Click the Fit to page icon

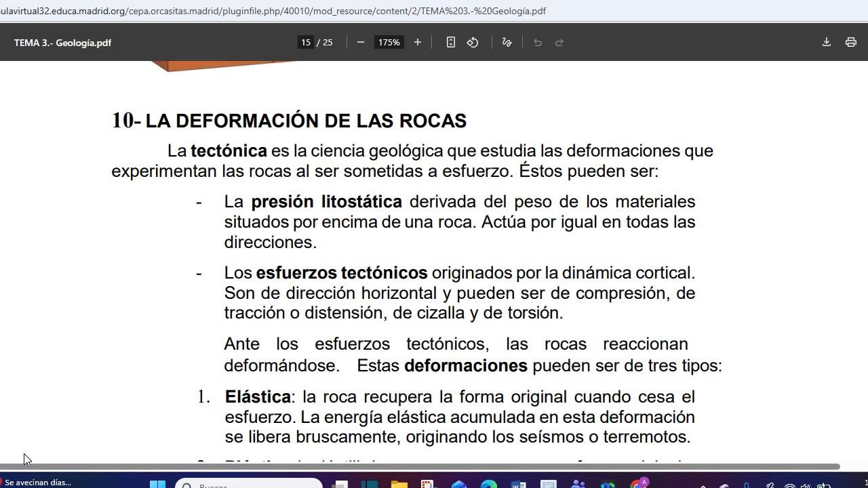pyautogui.click(x=451, y=42)
